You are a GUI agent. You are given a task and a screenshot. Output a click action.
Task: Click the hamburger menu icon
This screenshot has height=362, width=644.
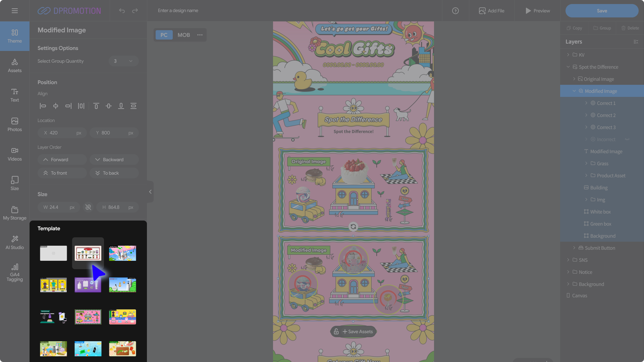click(14, 11)
